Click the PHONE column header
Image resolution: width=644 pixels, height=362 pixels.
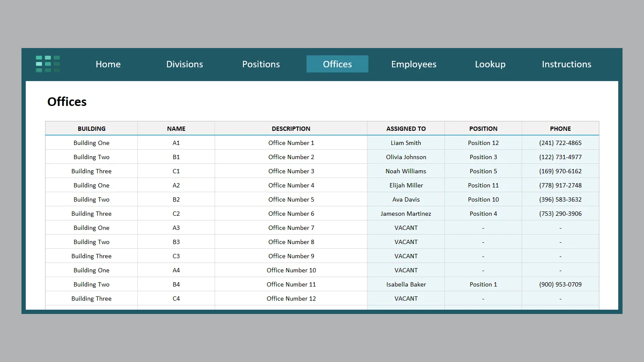click(560, 129)
